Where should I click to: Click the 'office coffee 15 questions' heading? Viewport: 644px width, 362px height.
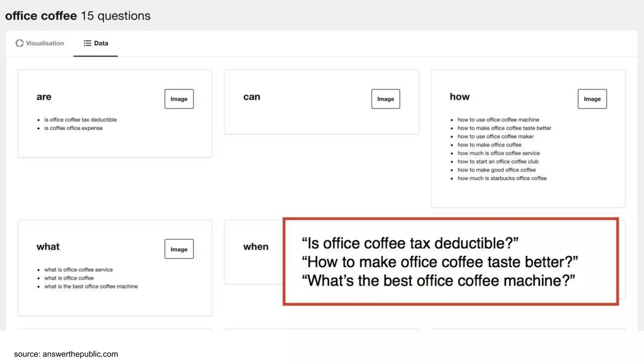point(78,16)
